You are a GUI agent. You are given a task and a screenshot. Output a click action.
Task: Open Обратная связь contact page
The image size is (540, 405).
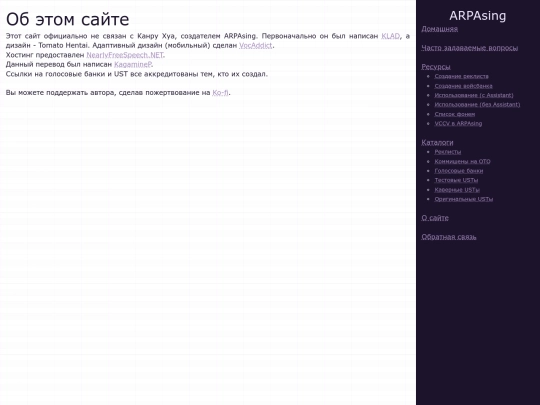(449, 237)
